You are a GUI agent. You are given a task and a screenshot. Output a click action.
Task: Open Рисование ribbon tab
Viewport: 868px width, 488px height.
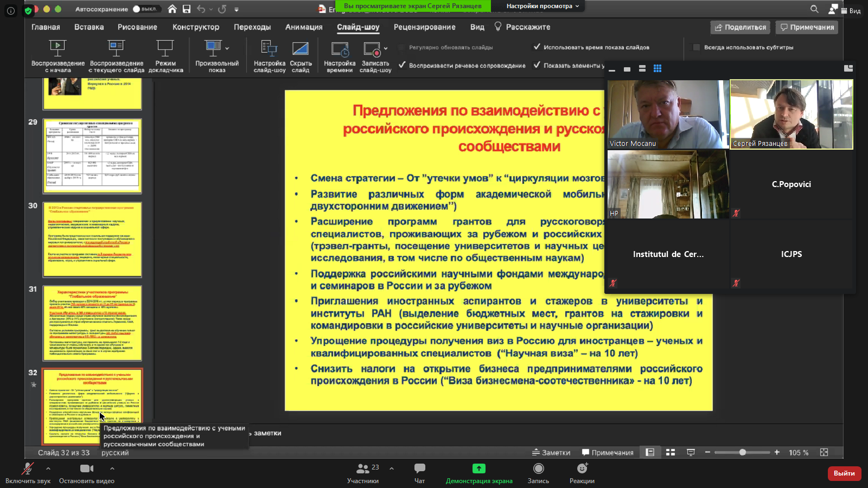pos(137,27)
